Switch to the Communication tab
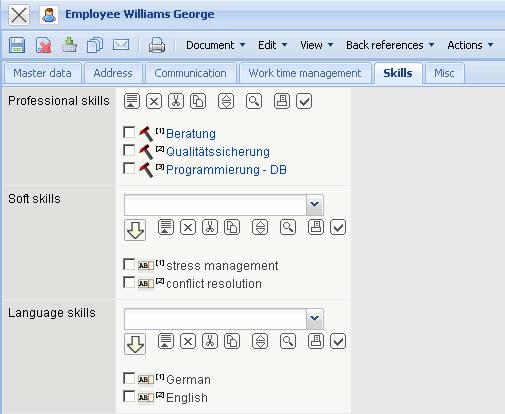This screenshot has height=414, width=505. [190, 73]
